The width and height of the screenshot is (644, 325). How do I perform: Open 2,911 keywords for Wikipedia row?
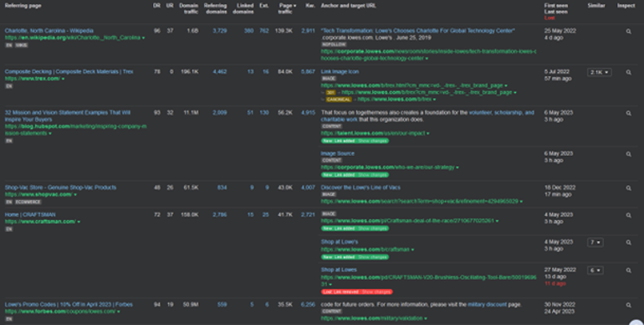point(308,31)
